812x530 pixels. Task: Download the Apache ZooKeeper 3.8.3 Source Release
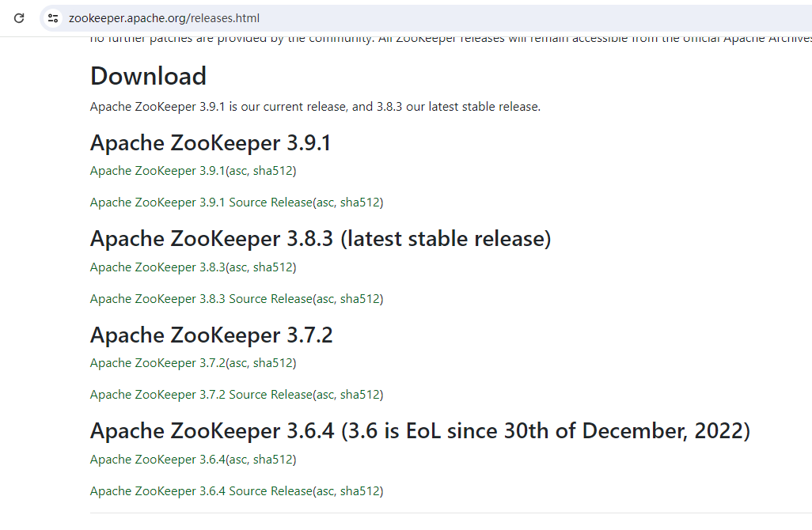[201, 299]
